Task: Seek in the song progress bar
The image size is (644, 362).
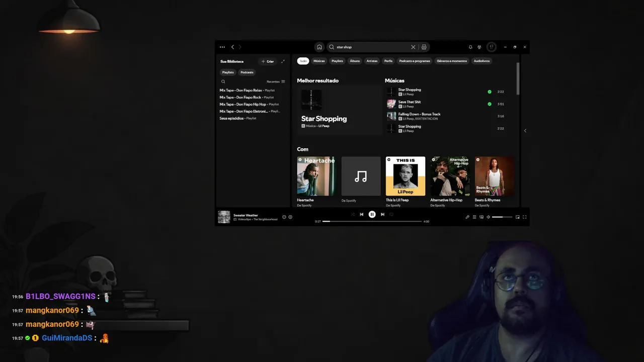Action: 372,221
